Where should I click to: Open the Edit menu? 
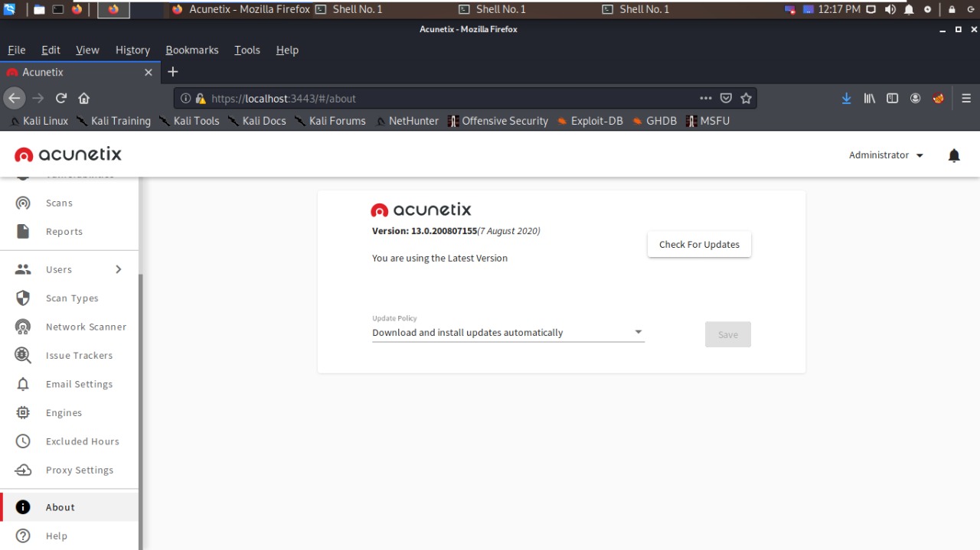[51, 50]
